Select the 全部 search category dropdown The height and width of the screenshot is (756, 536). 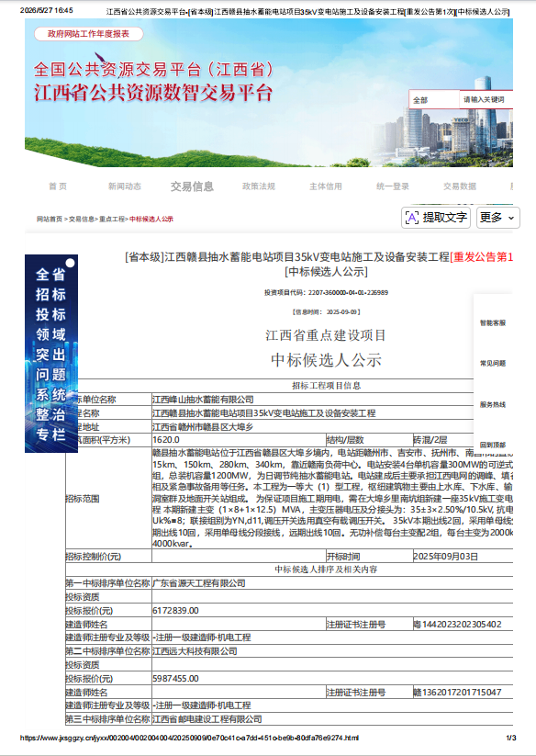point(434,100)
